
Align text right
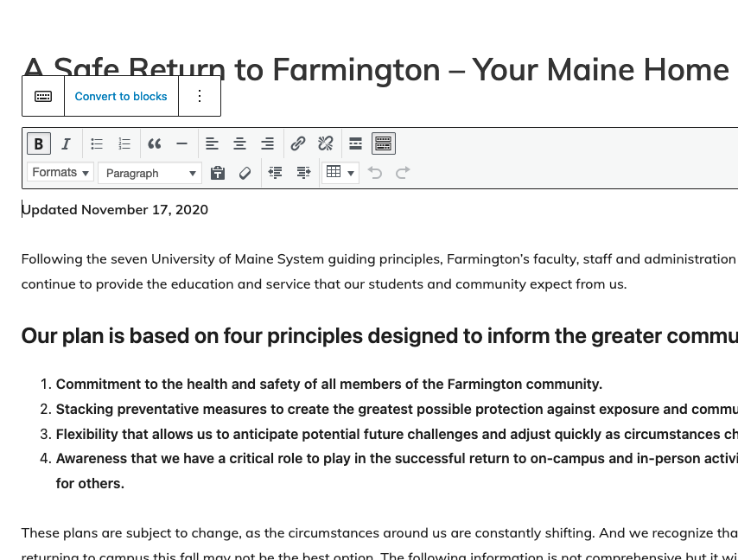pos(267,143)
